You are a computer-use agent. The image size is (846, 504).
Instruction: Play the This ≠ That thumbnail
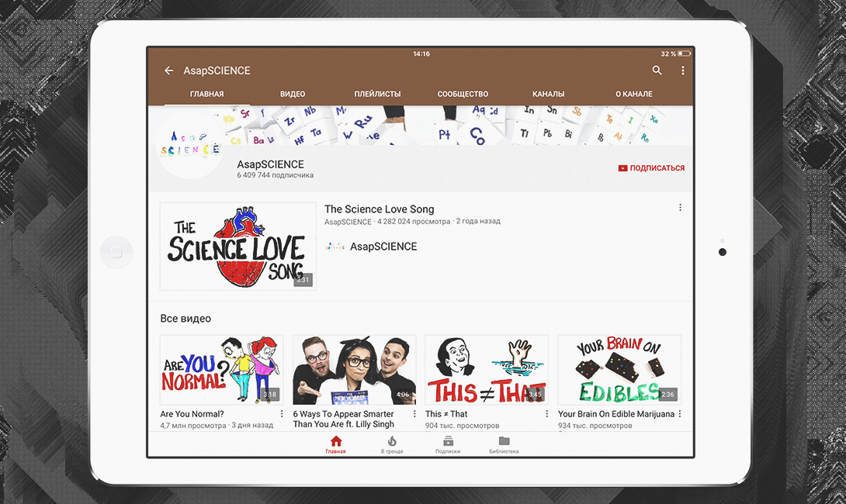click(487, 370)
